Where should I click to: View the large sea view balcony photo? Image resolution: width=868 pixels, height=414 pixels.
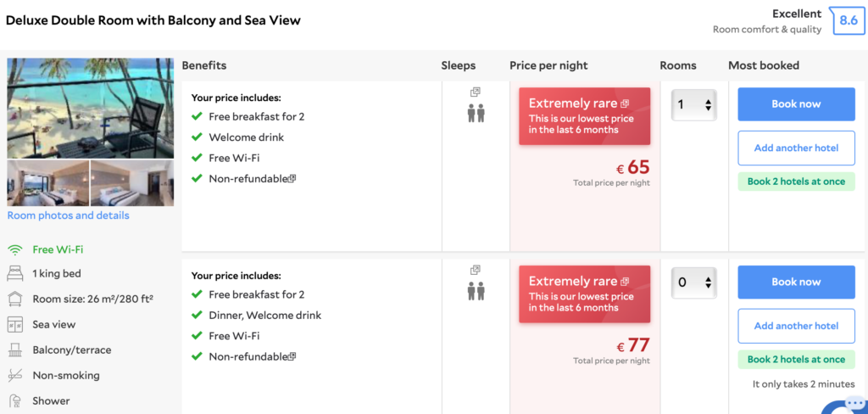click(x=90, y=108)
